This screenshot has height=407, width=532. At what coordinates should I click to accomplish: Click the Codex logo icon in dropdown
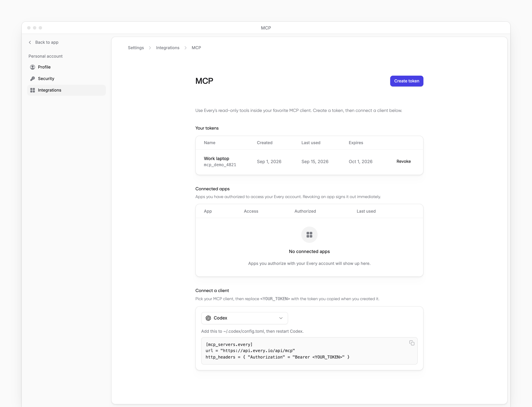point(208,318)
